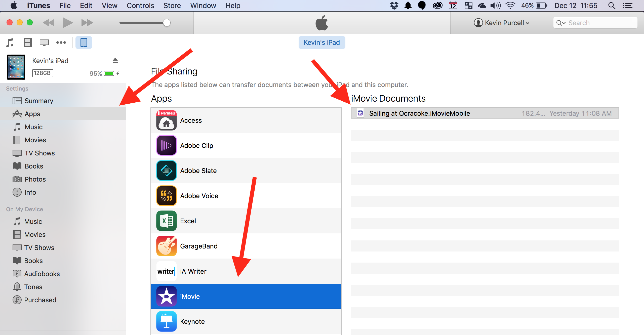Eject Kevin's iPad
Image resolution: width=644 pixels, height=335 pixels.
[115, 60]
